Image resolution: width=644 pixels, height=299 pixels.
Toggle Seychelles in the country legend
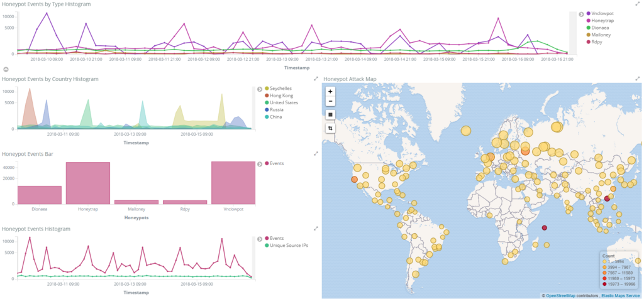[x=279, y=89]
